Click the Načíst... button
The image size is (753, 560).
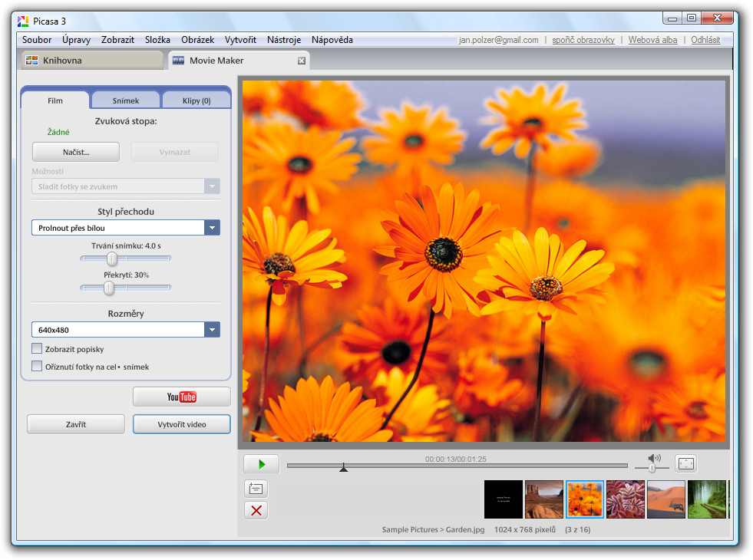pyautogui.click(x=76, y=152)
